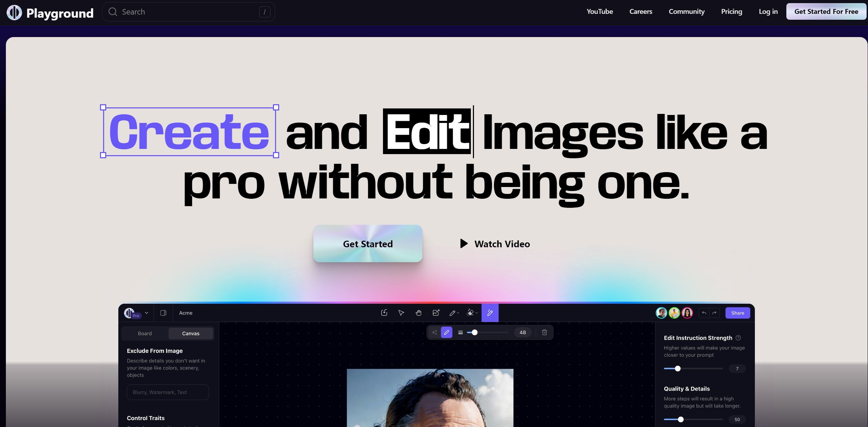This screenshot has width=868, height=427.
Task: Toggle the sparkle auto-select mode button
Action: coord(435,332)
